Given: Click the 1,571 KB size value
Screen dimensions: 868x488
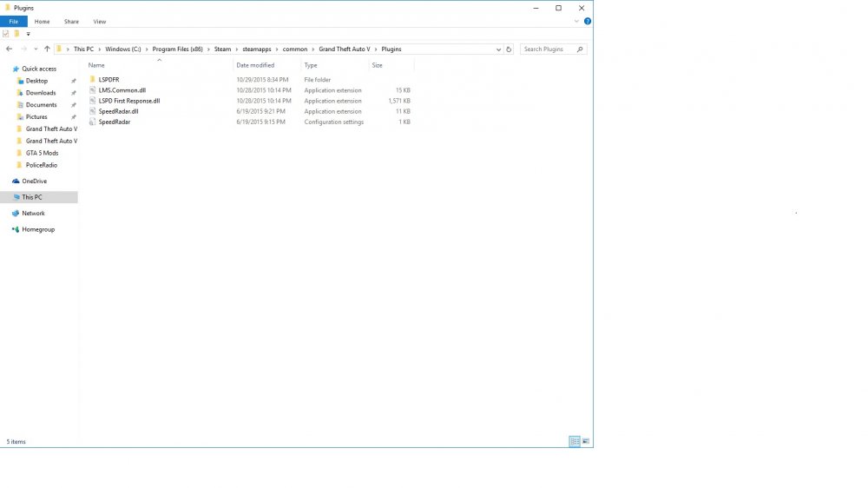Looking at the screenshot, I should (x=399, y=101).
